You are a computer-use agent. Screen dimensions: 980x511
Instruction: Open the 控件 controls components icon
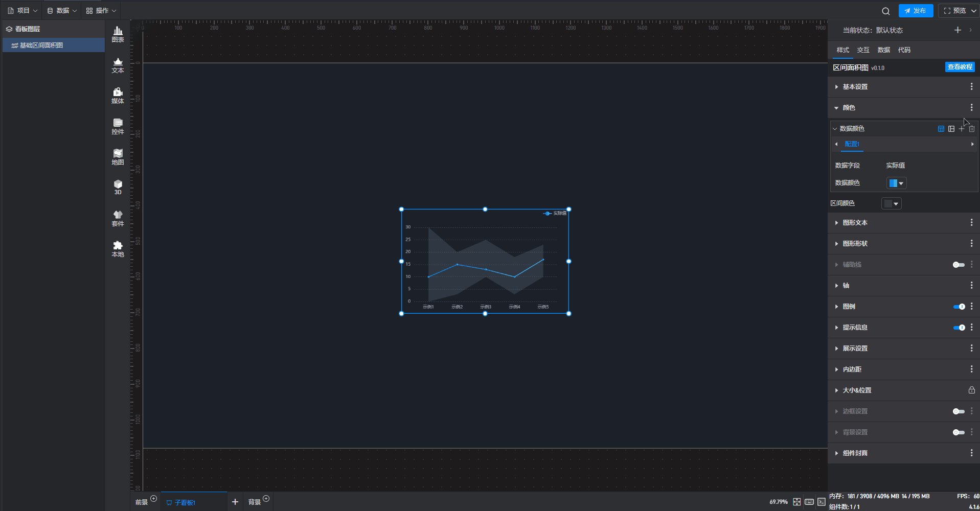coord(118,126)
